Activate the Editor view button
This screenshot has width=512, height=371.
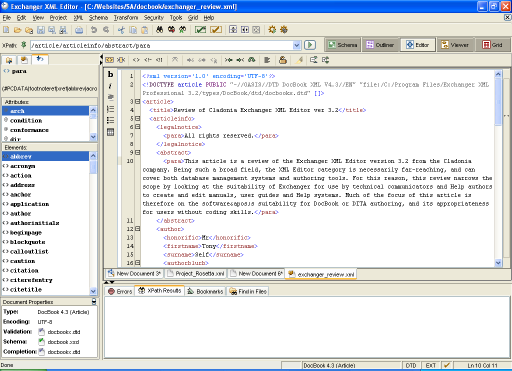coord(418,45)
